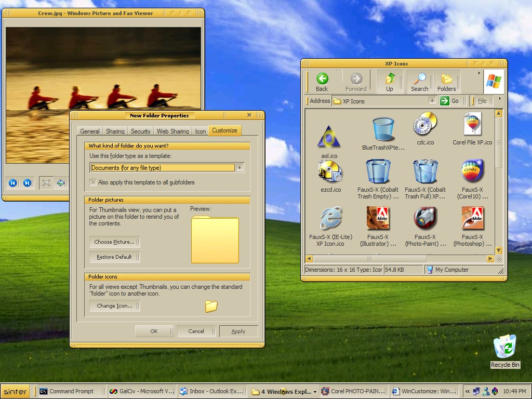This screenshot has height=399, width=532.
Task: Switch to GalCiv Microsoft Visual taskbar item
Action: (x=142, y=391)
